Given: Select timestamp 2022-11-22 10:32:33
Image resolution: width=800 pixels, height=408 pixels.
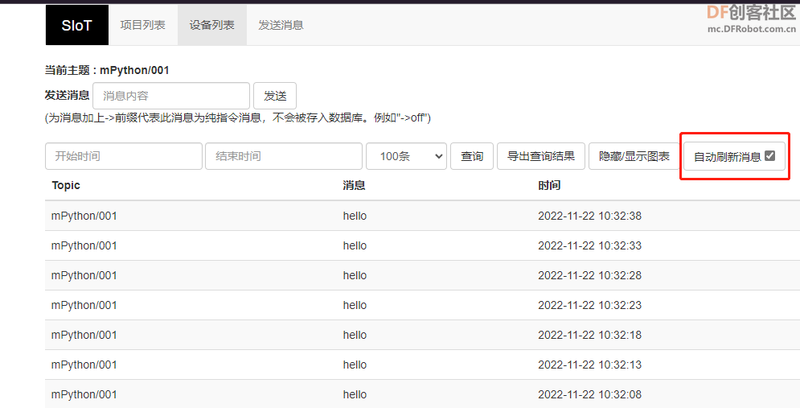Looking at the screenshot, I should click(x=590, y=245).
